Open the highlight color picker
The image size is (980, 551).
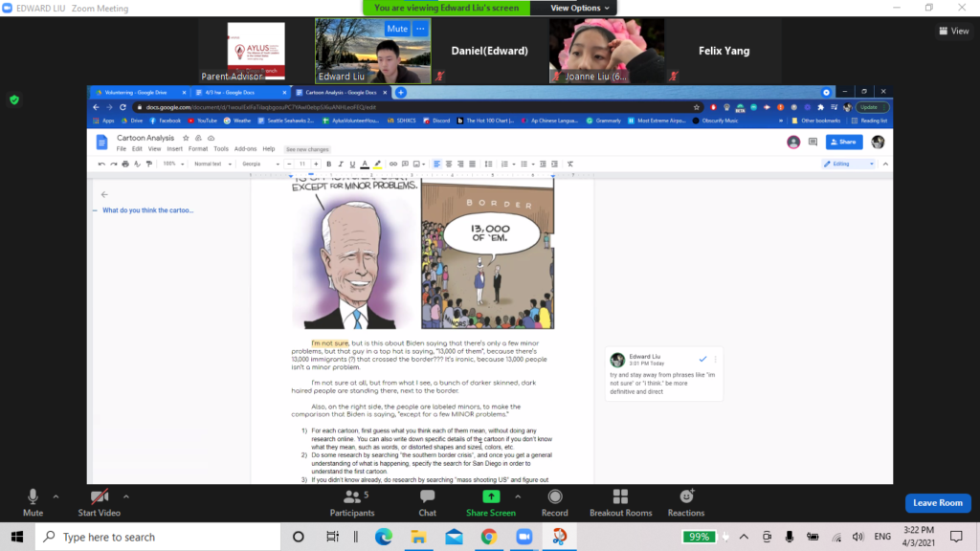point(377,164)
